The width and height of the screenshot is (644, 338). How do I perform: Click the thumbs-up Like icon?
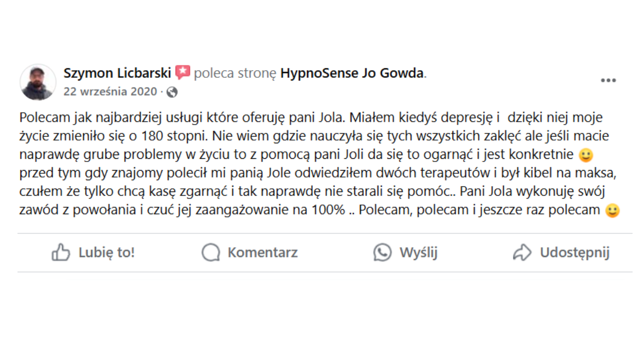tap(61, 253)
